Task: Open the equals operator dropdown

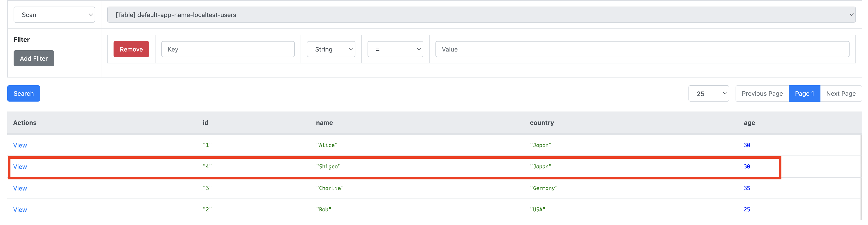Action: [x=395, y=49]
